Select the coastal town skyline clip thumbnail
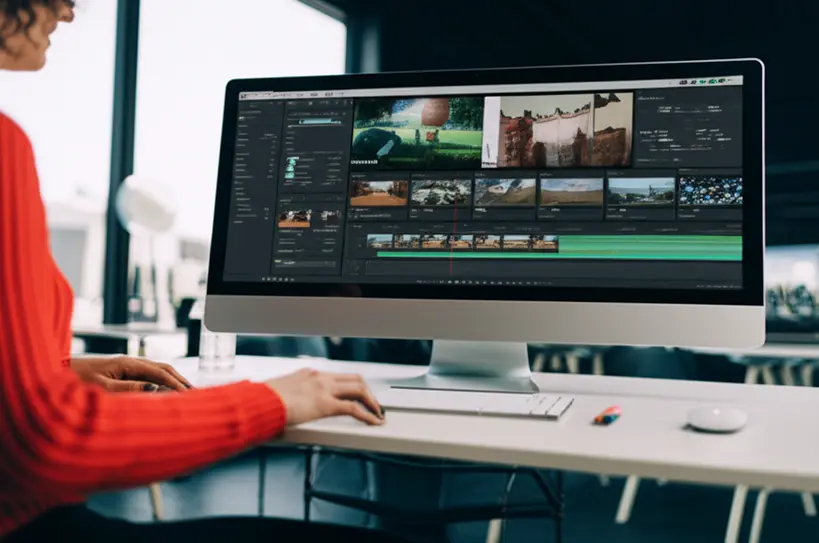The image size is (819, 543). (641, 190)
